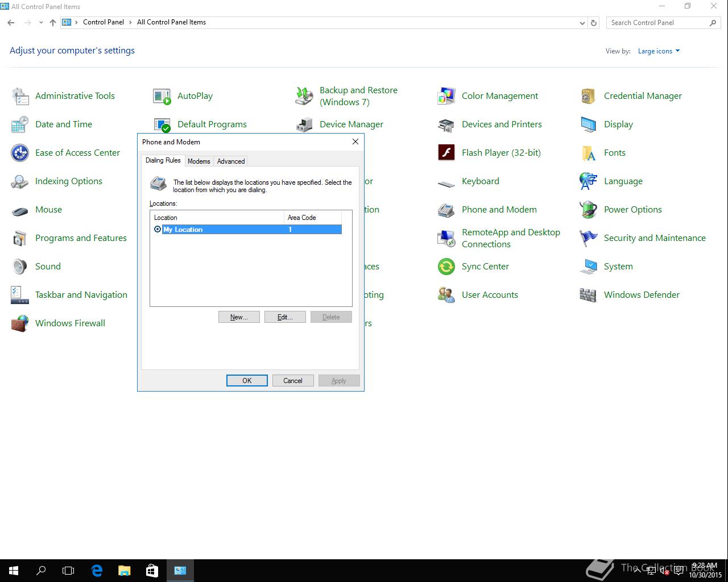Open File Explorer from taskbar

124,571
